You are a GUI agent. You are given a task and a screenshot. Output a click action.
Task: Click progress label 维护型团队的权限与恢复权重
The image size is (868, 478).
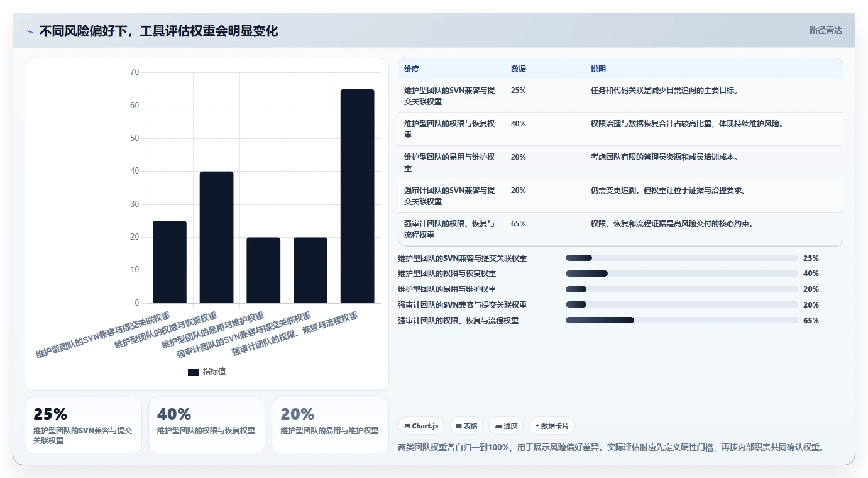[447, 274]
